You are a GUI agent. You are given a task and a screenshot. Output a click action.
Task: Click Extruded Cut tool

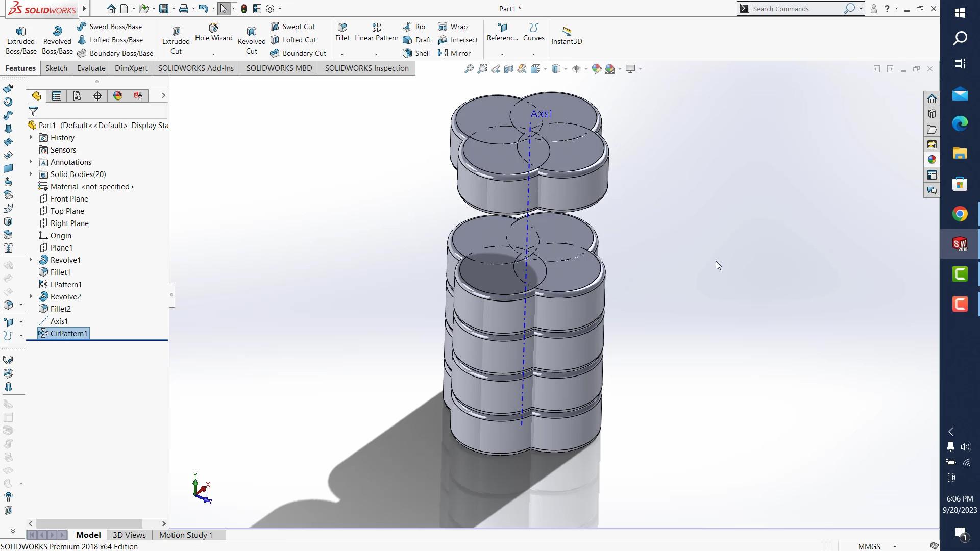[176, 40]
